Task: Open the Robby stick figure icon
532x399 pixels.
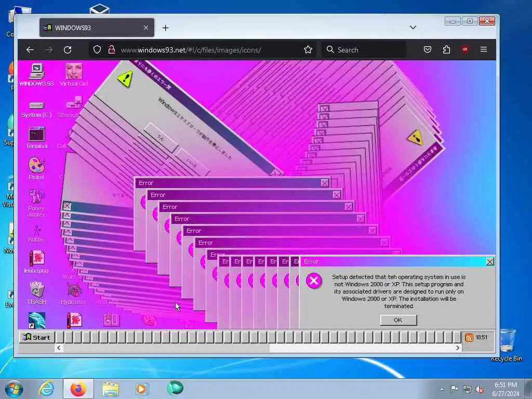Action: pyautogui.click(x=36, y=234)
